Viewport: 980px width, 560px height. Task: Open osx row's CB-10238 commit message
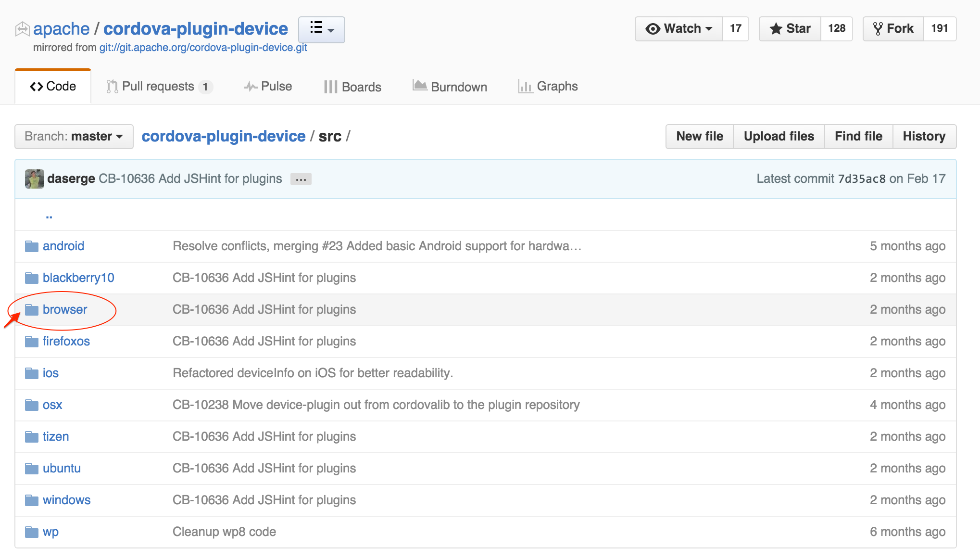[x=376, y=405]
